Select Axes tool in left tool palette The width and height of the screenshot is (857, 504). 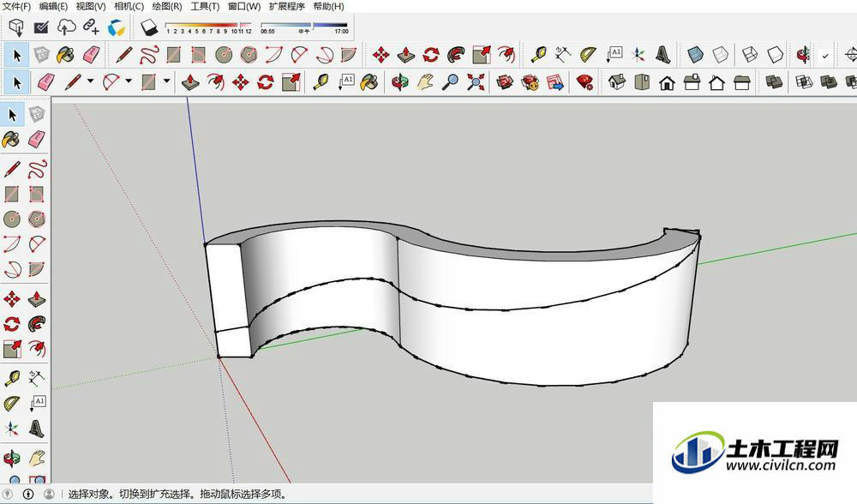click(11, 429)
